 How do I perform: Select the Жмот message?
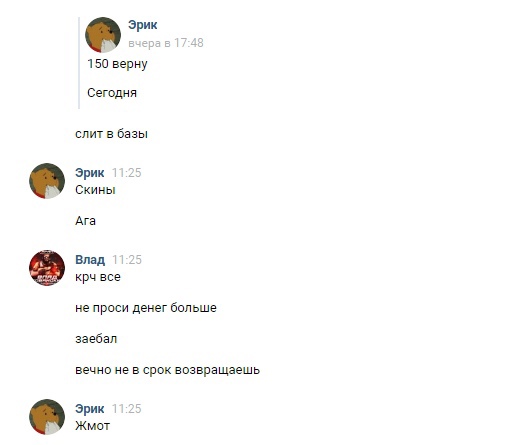click(92, 426)
